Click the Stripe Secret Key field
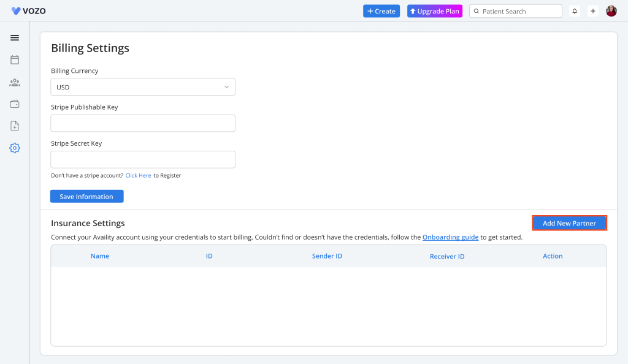Viewport: 628px width, 364px height. [143, 159]
